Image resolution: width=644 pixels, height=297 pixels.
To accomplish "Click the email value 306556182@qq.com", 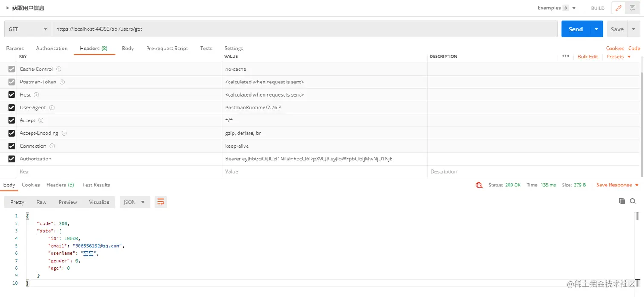I will pos(98,246).
